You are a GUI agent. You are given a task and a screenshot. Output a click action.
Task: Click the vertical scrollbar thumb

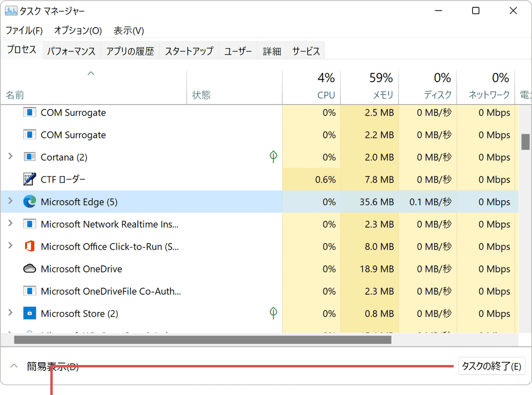(525, 141)
